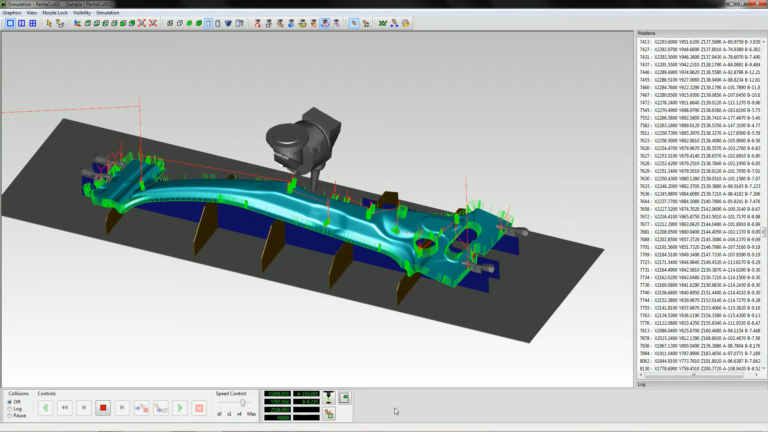Select position row 7658

click(x=699, y=209)
